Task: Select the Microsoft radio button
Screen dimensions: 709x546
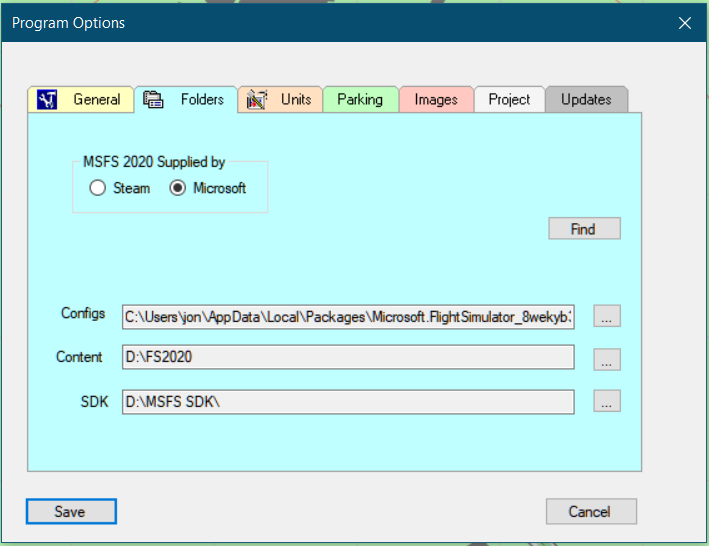Action: 178,188
